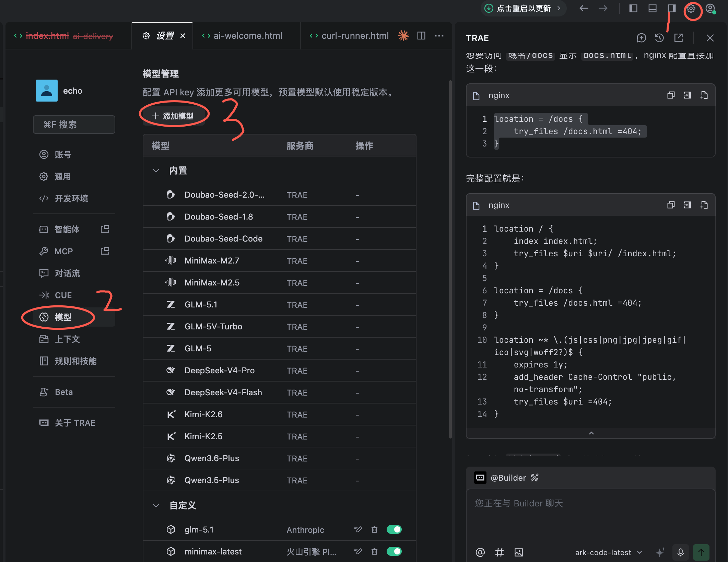
Task: Delete the minimax-latest custom model
Action: pos(374,551)
